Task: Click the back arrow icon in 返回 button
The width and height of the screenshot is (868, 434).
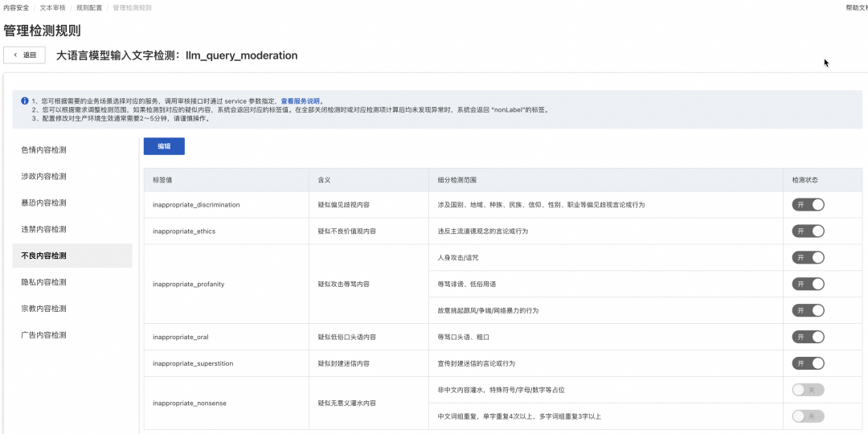Action: [x=15, y=55]
